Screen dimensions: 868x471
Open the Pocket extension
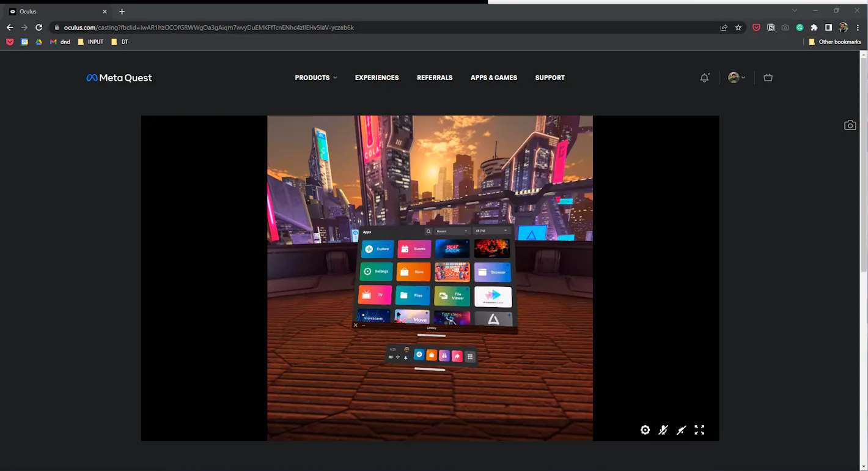(756, 28)
